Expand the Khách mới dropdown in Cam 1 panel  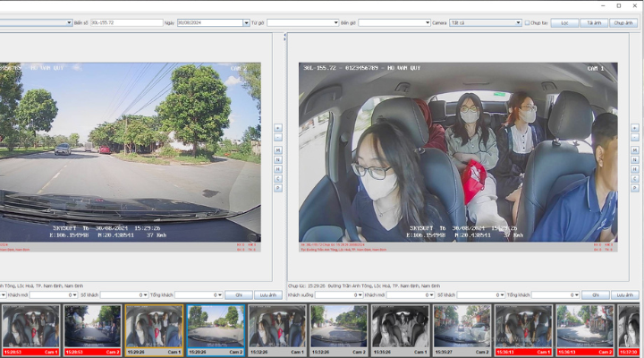pos(431,295)
